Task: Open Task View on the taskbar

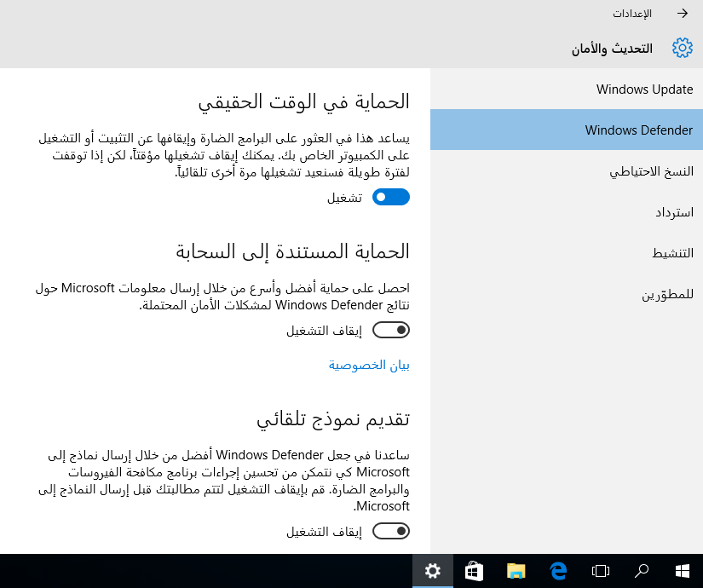Action: coord(601,571)
